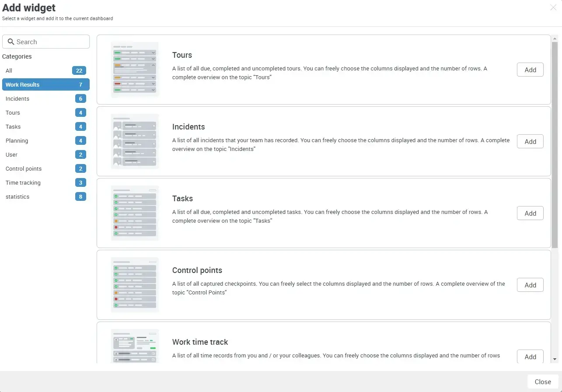Add the Tours widget
Screen dimensions: 562x392
530,70
